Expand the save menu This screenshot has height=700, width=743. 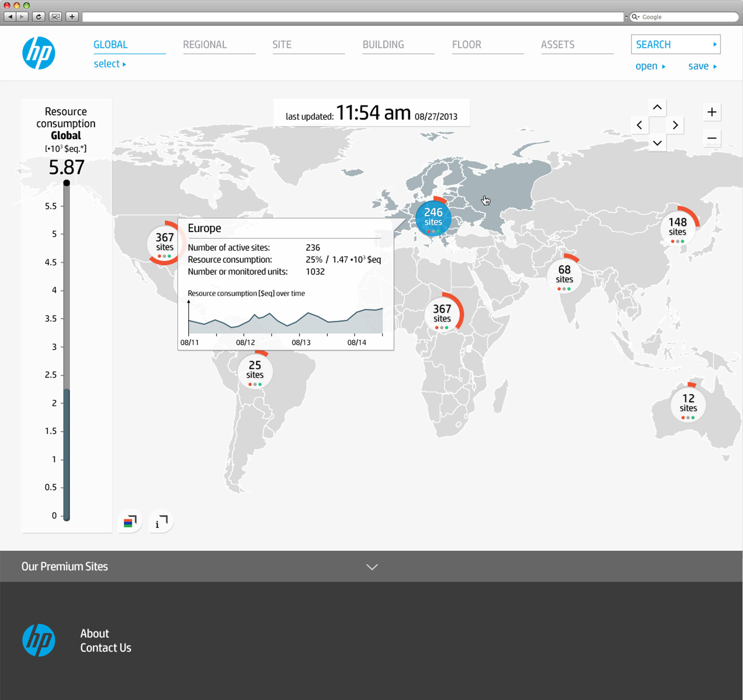pos(702,66)
